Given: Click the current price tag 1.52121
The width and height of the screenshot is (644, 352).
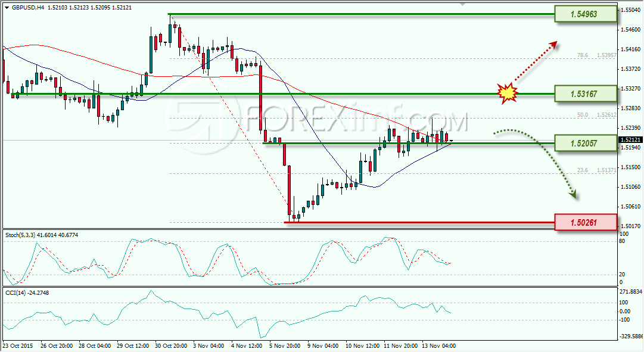Looking at the screenshot, I should 630,140.
